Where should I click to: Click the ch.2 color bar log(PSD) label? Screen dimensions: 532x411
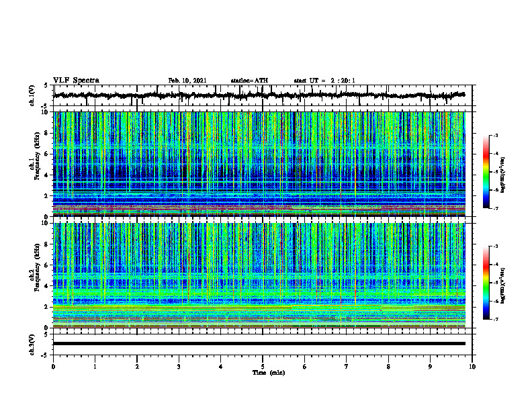coord(503,285)
